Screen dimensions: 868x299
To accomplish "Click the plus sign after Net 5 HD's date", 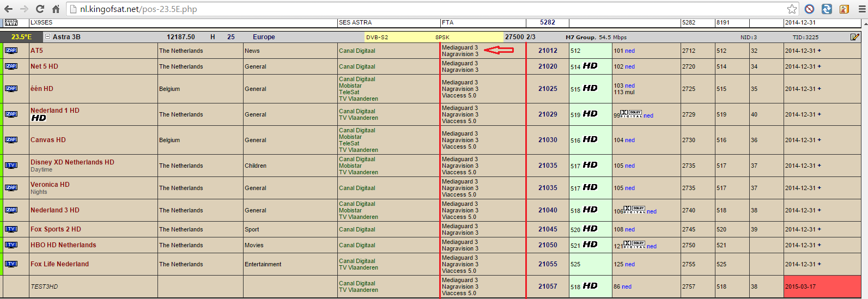I will (819, 66).
